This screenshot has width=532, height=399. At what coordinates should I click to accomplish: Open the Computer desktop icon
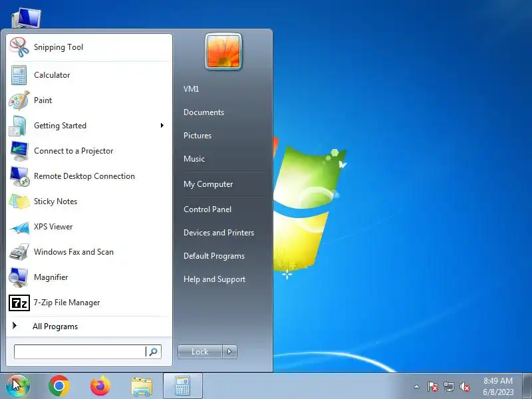click(26, 18)
